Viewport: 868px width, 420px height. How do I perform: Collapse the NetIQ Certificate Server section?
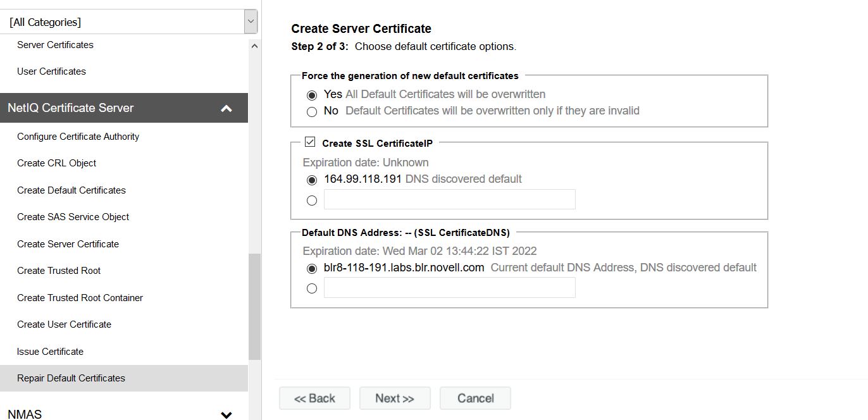[226, 108]
